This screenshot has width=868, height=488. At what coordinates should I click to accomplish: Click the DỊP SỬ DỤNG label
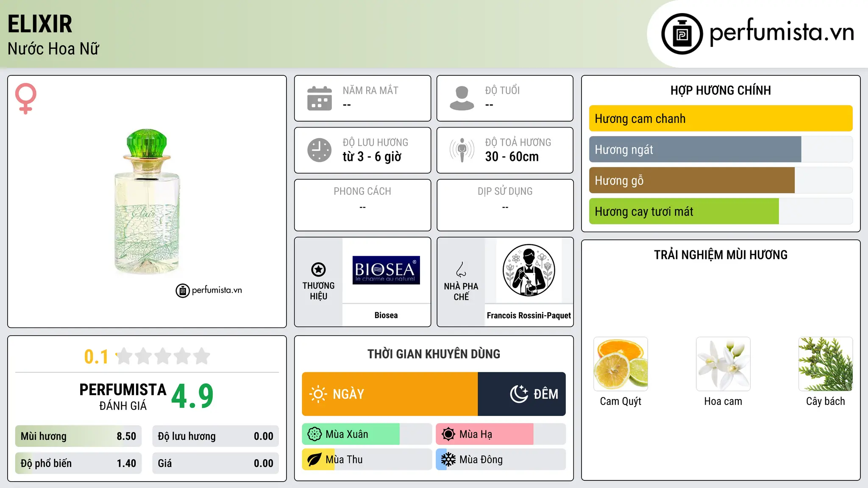[505, 191]
